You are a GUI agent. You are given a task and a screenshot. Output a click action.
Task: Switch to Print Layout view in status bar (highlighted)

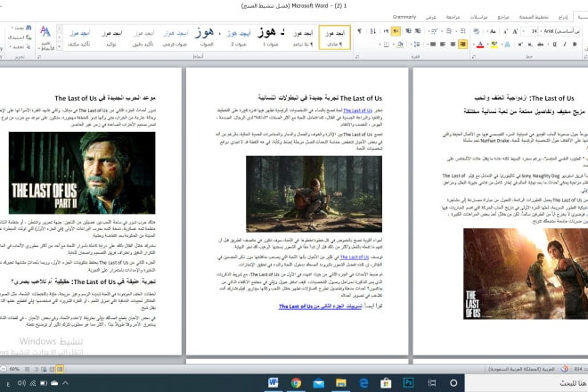click(x=60, y=369)
